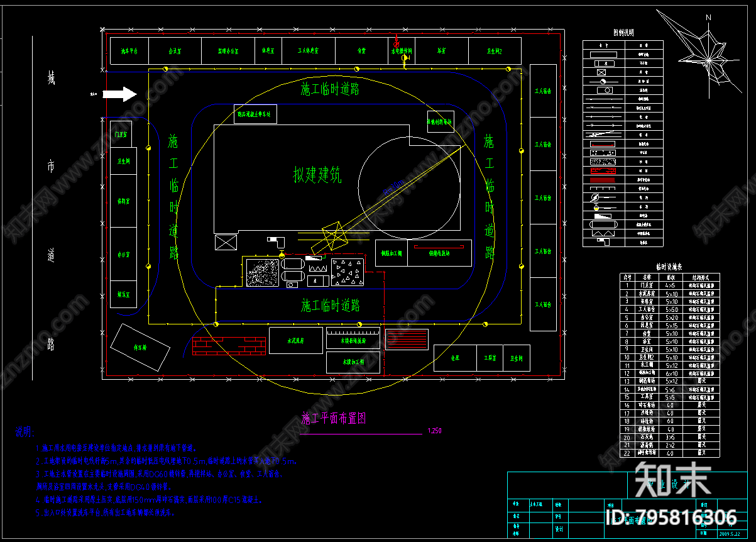Select the speckled sand pile hatch block
The image size is (756, 542).
tap(263, 272)
